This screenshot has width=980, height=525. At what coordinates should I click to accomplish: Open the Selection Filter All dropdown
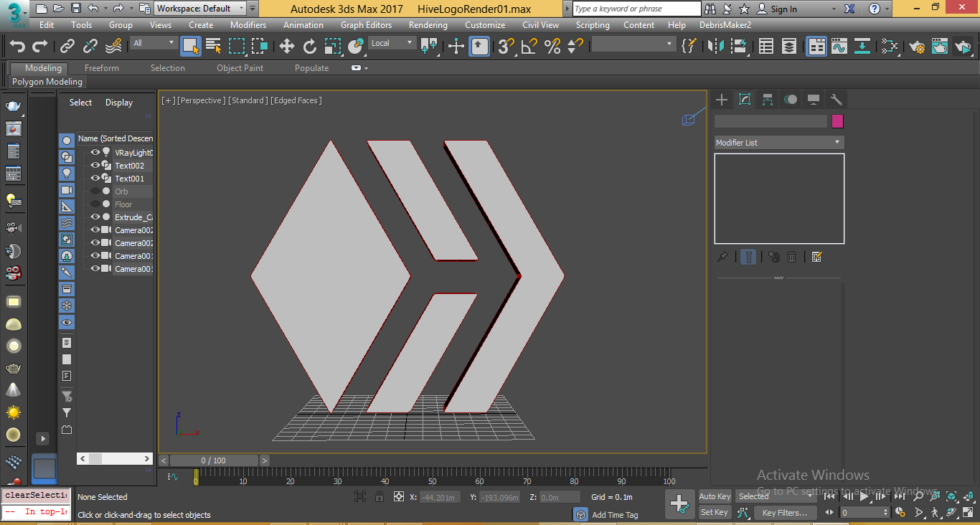click(154, 43)
